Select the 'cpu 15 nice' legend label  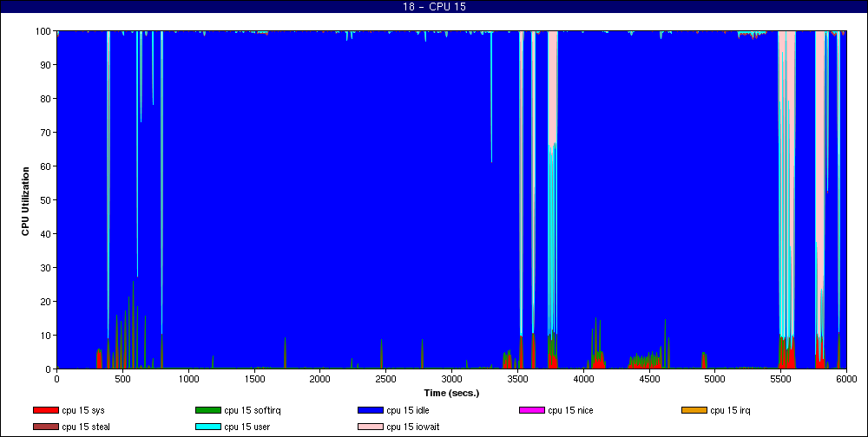click(x=571, y=410)
